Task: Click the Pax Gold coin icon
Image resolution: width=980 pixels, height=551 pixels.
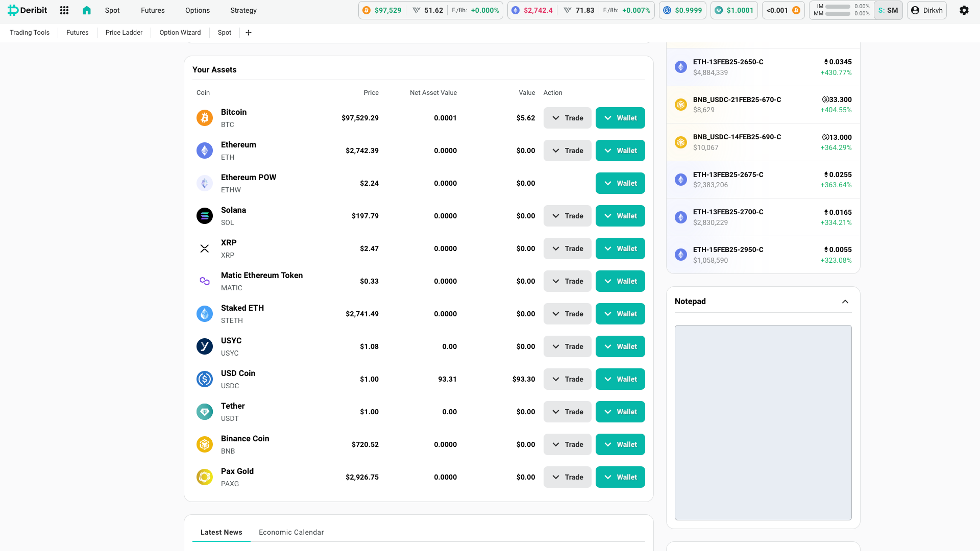Action: coord(205,477)
